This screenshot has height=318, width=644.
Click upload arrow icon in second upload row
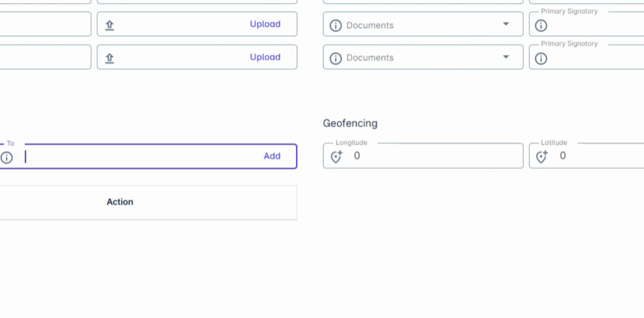110,58
